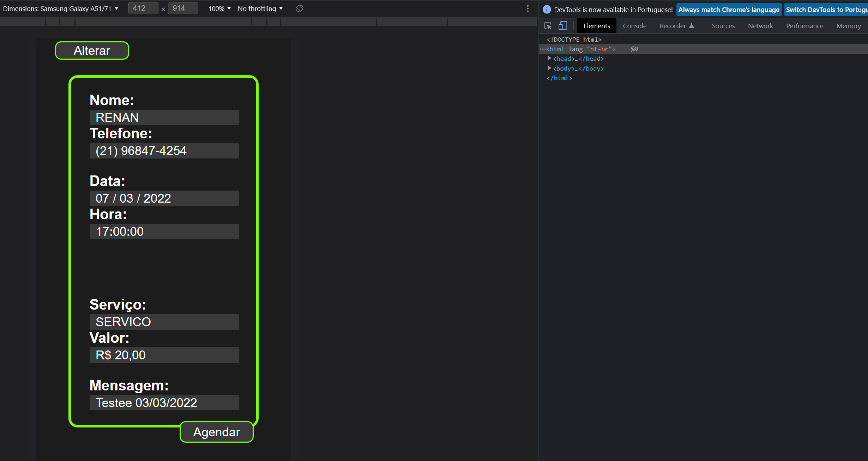
Task: Click the Agendar button
Action: tap(216, 432)
